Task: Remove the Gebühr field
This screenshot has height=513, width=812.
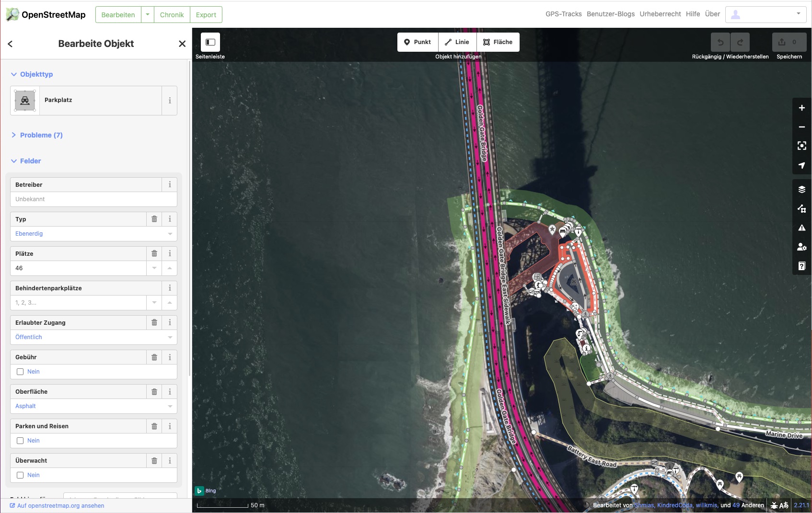Action: click(154, 357)
